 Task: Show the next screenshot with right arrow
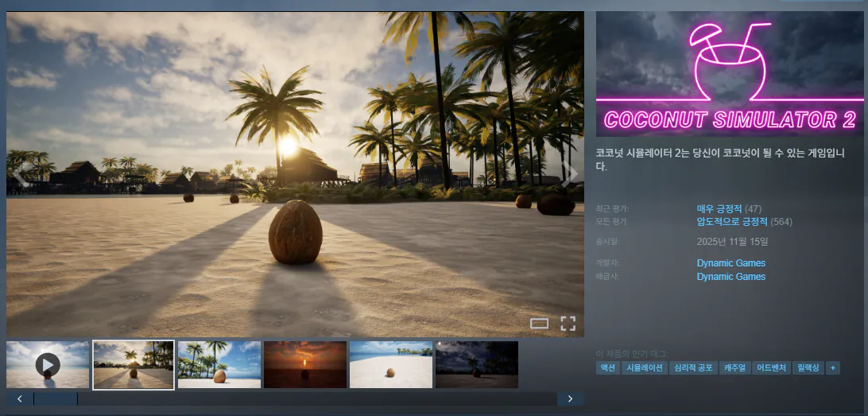coord(570,175)
